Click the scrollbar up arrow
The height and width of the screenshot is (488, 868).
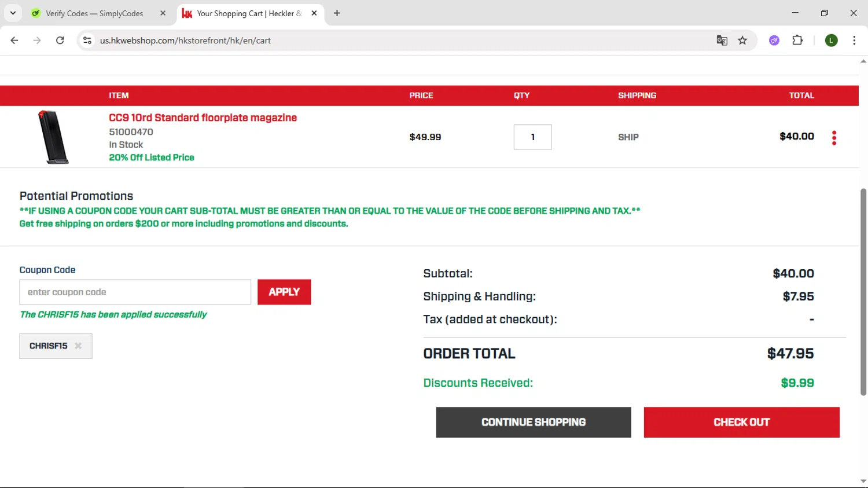[x=863, y=61]
